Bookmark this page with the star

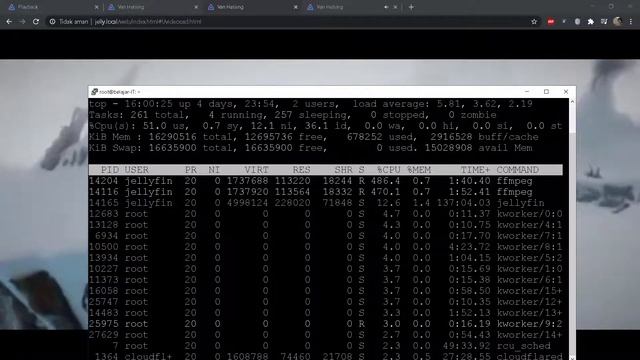534,22
